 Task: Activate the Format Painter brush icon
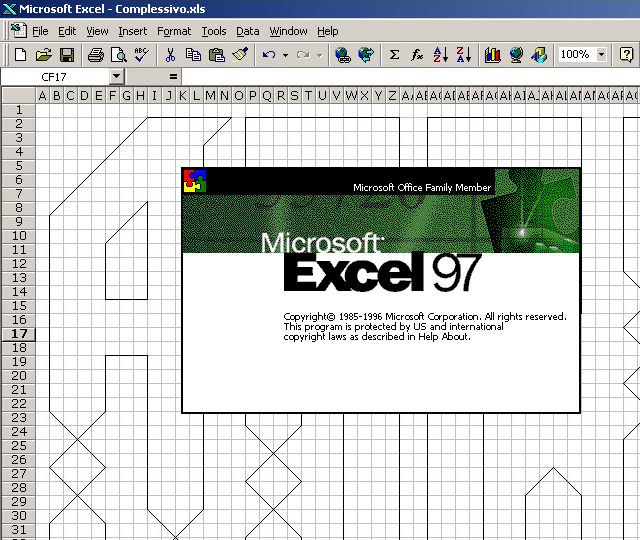240,54
